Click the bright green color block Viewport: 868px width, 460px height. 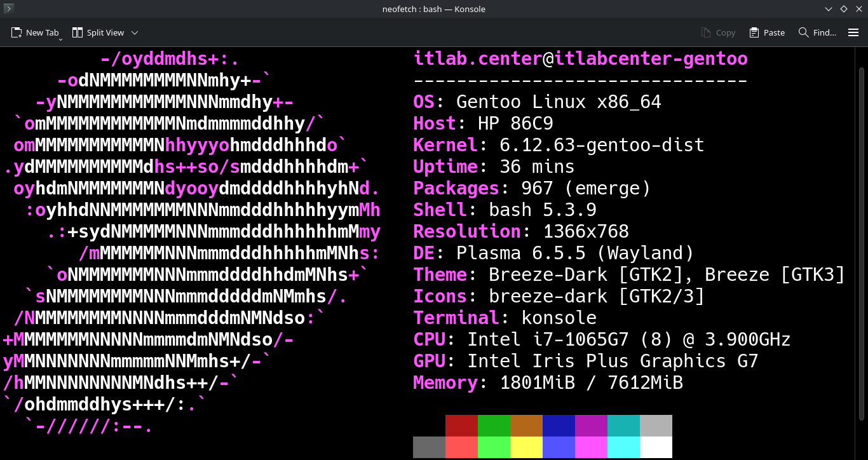click(x=494, y=447)
